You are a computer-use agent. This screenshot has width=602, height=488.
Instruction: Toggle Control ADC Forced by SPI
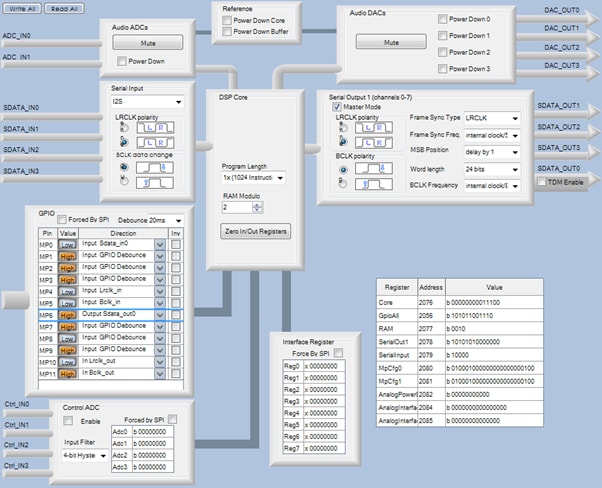[172, 419]
